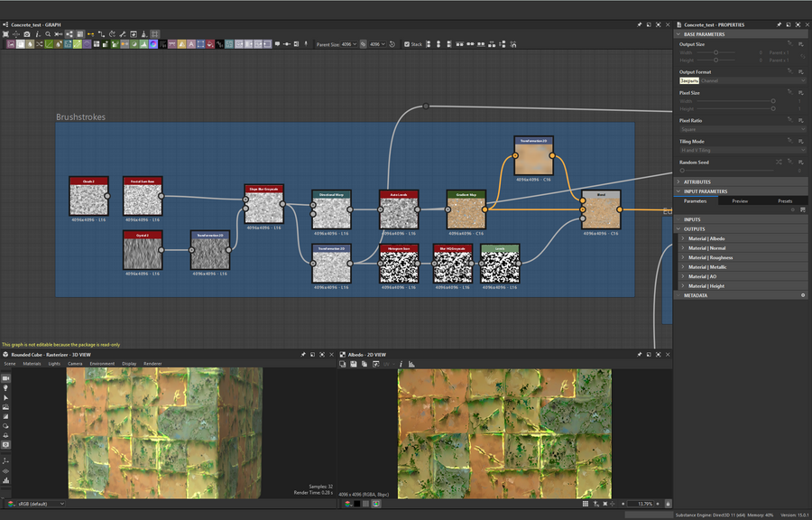
Task: Toggle the parent size link button
Action: [x=364, y=43]
